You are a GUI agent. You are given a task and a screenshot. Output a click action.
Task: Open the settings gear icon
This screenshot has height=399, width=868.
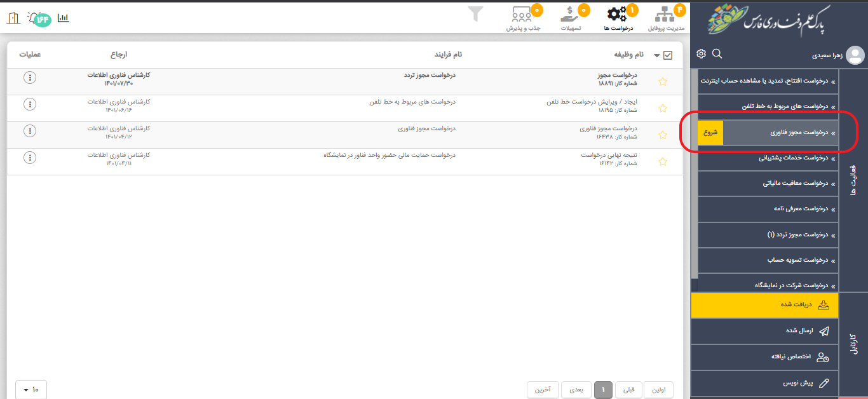click(701, 54)
